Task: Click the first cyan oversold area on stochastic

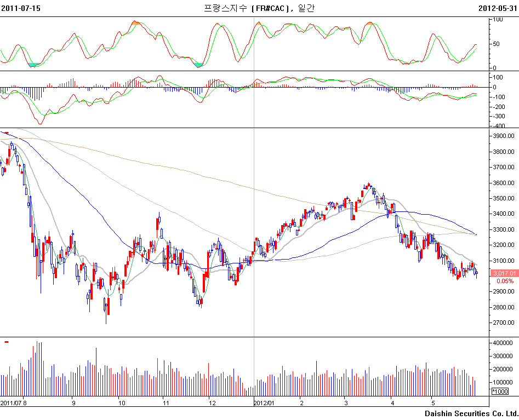Action: tap(34, 65)
